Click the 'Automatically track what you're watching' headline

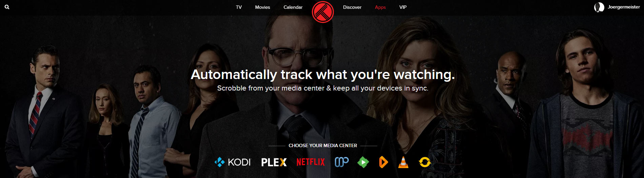323,74
